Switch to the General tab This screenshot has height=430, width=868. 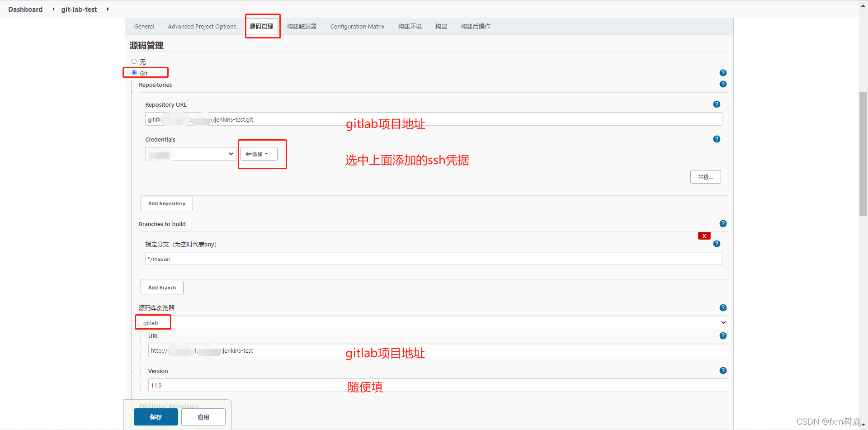(x=144, y=26)
